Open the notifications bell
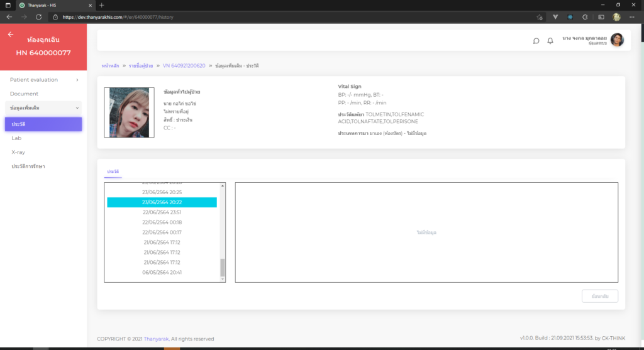 point(550,41)
